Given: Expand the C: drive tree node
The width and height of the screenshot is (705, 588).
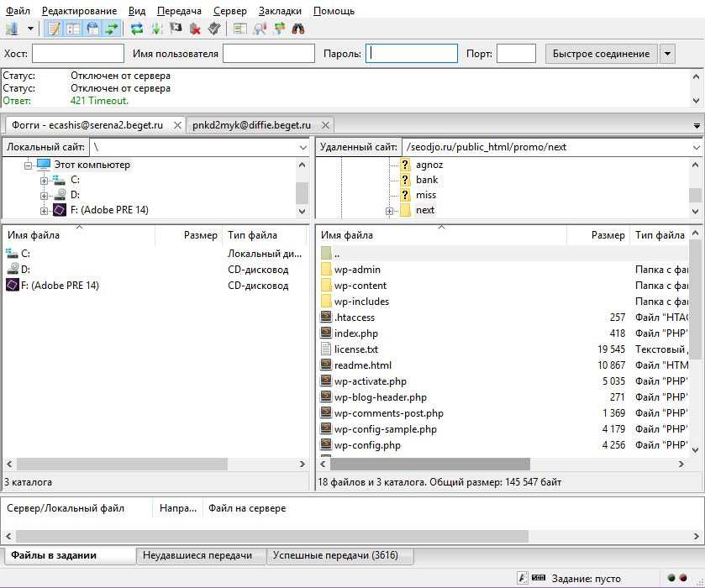Looking at the screenshot, I should 44,181.
